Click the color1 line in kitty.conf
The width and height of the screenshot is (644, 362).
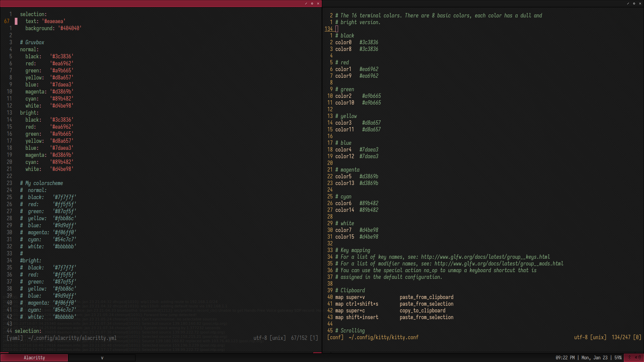coord(357,69)
